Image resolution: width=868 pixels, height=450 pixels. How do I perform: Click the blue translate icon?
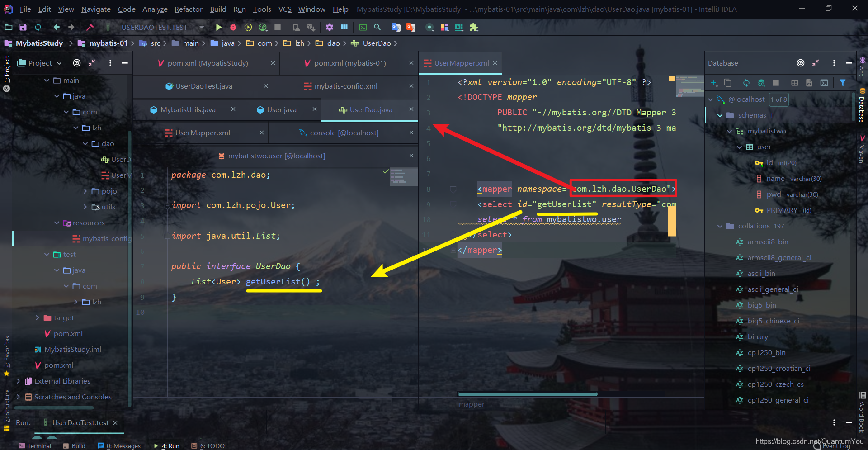pos(396,27)
